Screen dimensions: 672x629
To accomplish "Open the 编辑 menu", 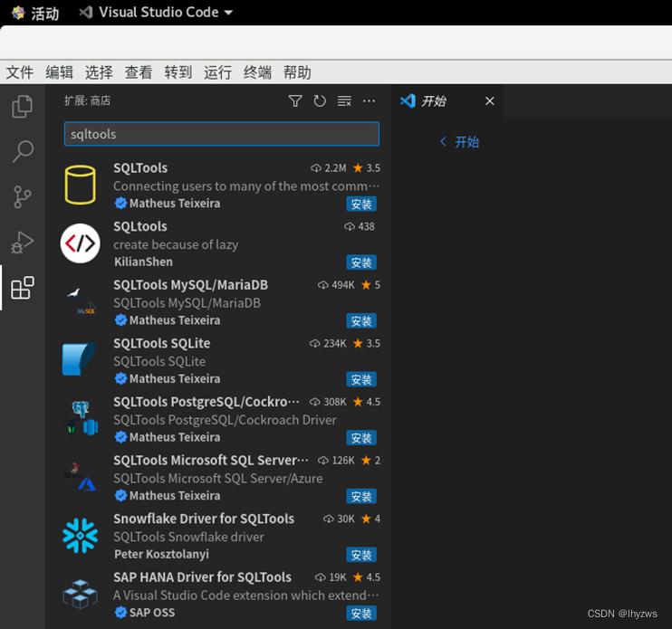I will click(59, 72).
